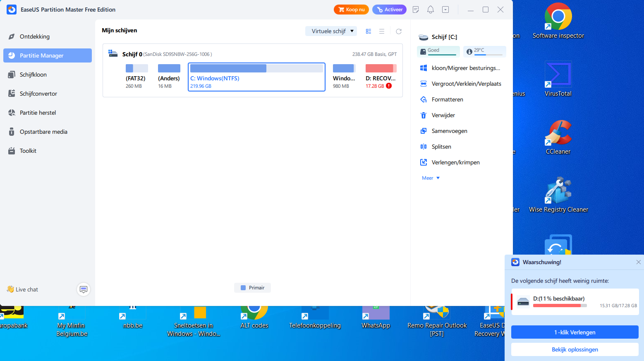This screenshot has width=644, height=361.
Task: Click the refresh disks icon
Action: point(399,31)
